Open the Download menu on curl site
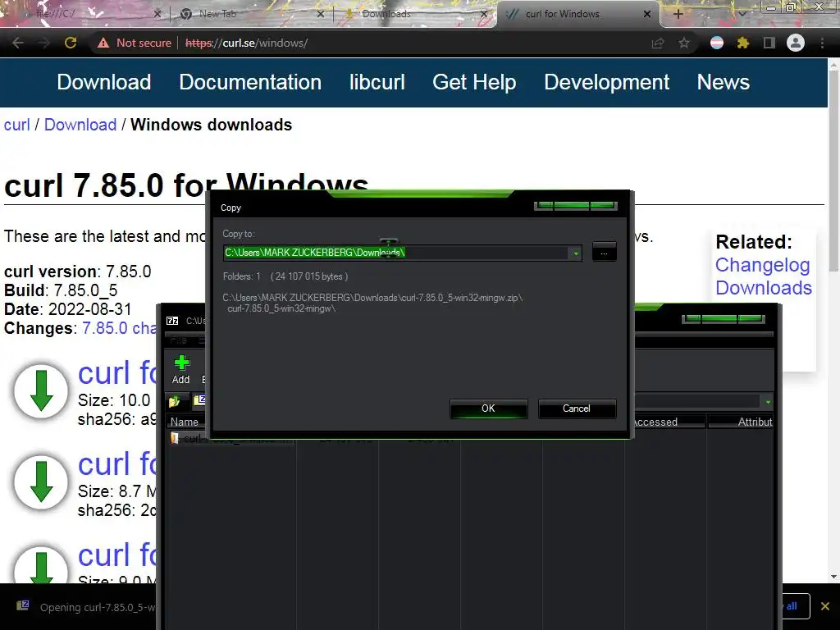This screenshot has width=840, height=630. click(104, 82)
